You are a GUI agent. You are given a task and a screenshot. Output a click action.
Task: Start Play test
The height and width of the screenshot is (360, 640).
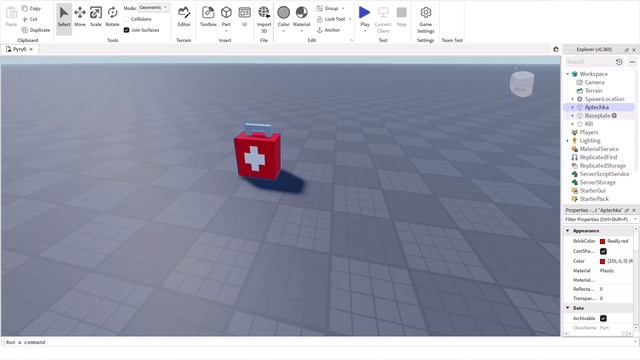(x=364, y=16)
